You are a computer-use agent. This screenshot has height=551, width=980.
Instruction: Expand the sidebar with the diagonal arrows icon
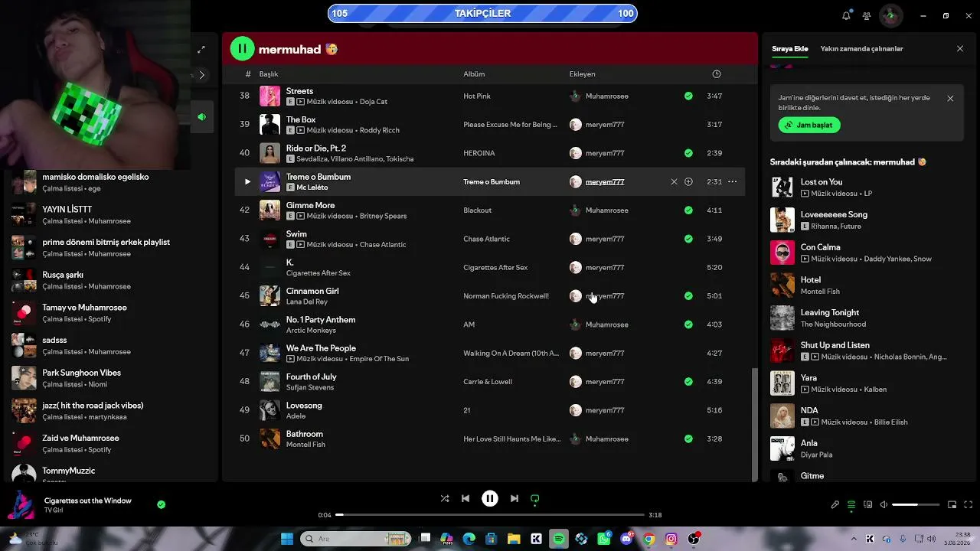(x=201, y=50)
